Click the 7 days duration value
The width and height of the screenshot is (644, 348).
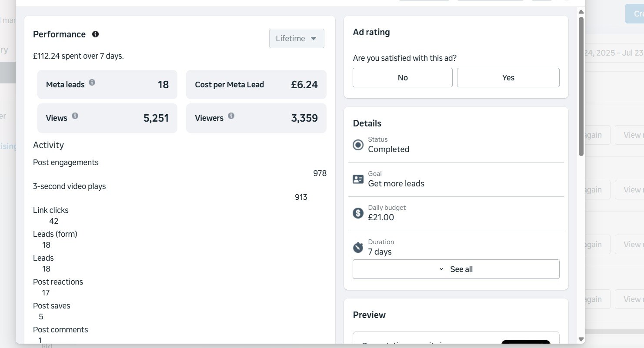[380, 252]
